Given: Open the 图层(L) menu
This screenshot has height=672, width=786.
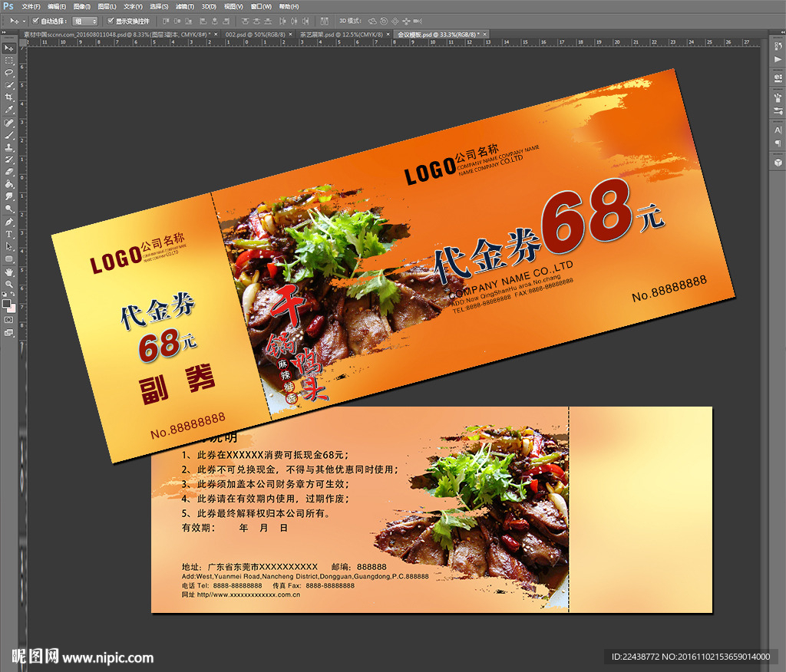Looking at the screenshot, I should (107, 6).
